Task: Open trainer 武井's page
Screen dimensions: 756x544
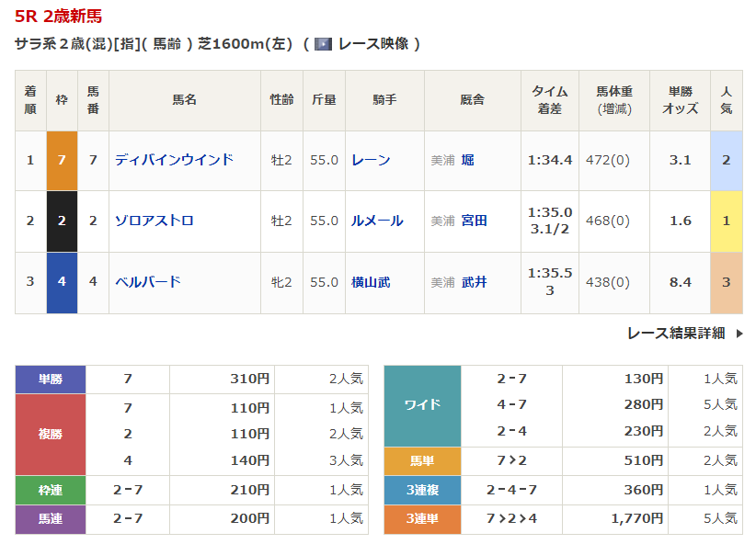Action: tap(474, 282)
